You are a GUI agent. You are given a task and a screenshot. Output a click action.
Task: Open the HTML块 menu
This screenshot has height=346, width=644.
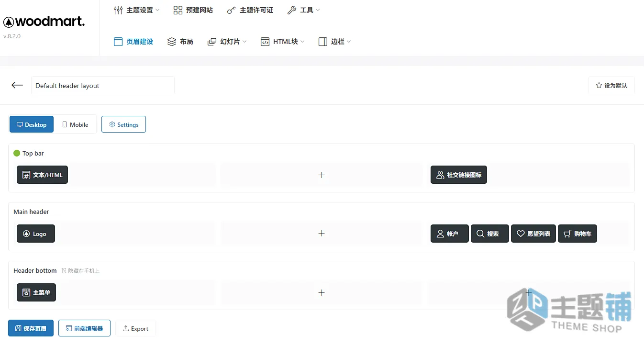[x=282, y=42]
